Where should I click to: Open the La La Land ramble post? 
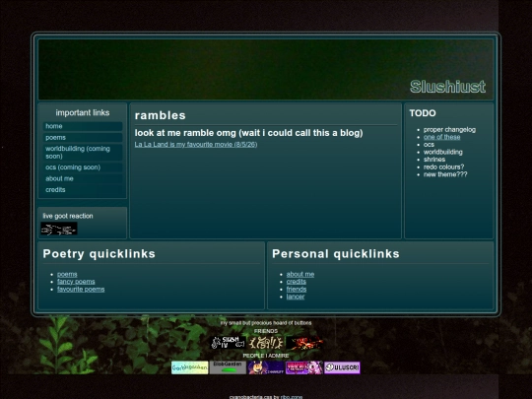[196, 145]
